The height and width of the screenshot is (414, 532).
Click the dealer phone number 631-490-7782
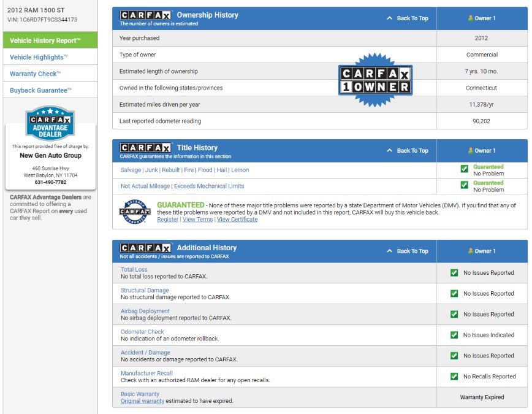pos(50,182)
